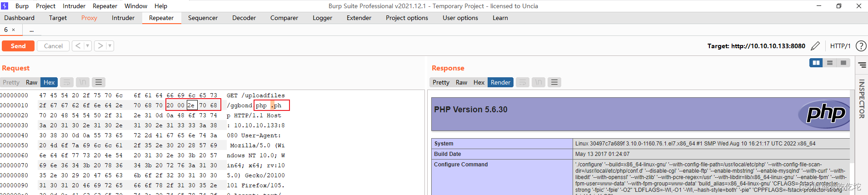The width and height of the screenshot is (868, 195).
Task: Click the 'System' table cell
Action: pos(502,144)
